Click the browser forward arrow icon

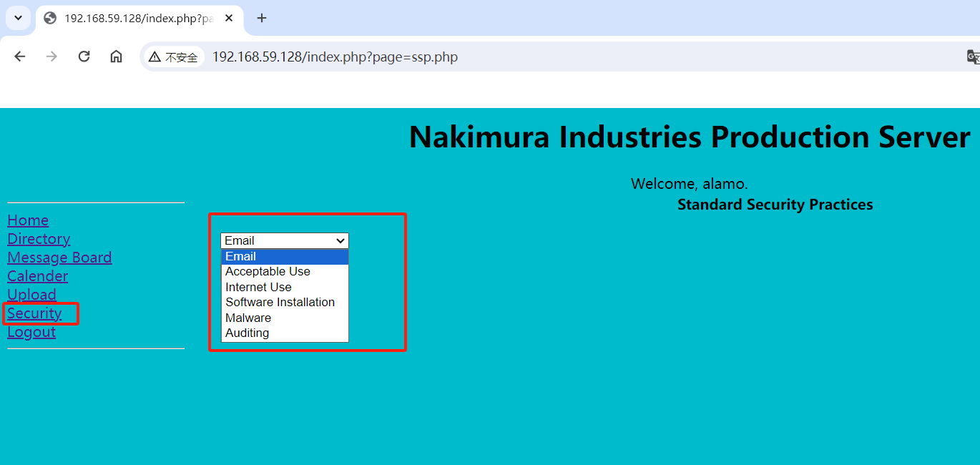click(52, 56)
